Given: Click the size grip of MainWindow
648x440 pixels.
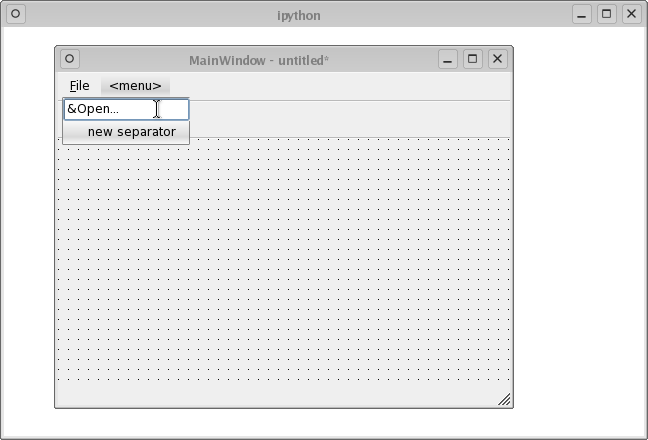Looking at the screenshot, I should pyautogui.click(x=504, y=399).
